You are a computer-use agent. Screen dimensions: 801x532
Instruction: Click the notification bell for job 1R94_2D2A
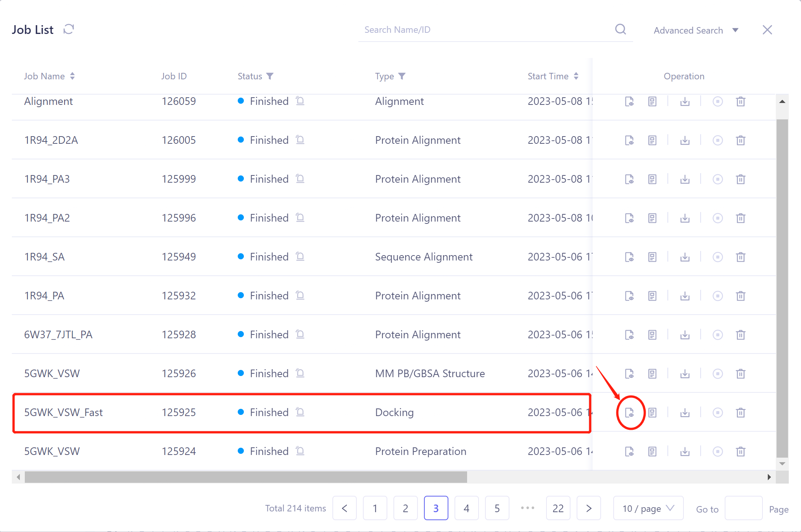pos(300,140)
